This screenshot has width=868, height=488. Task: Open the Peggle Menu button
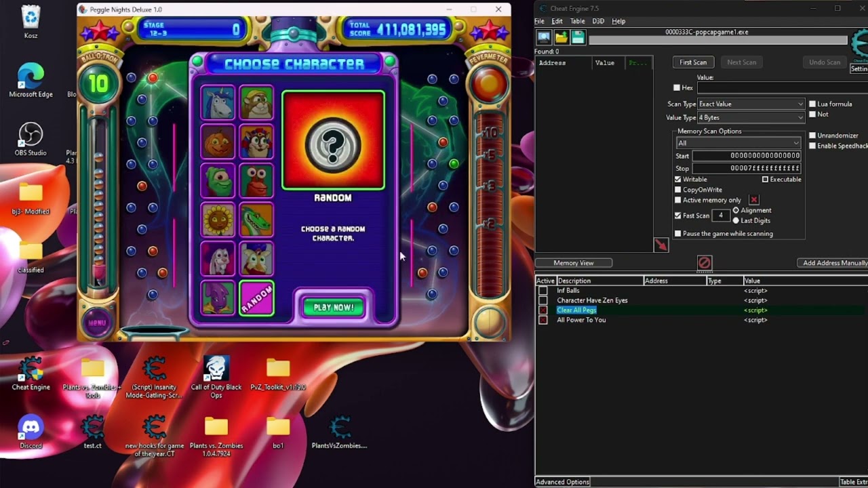pos(97,322)
